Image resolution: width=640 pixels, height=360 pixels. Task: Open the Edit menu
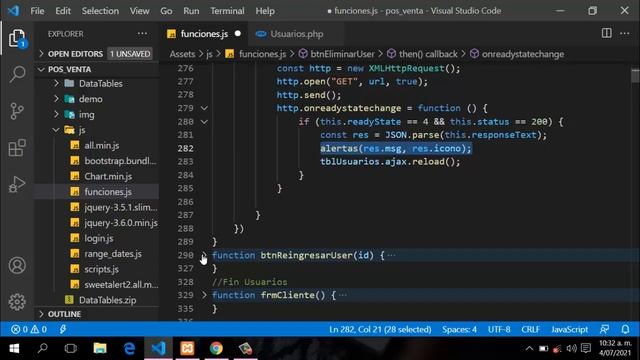point(63,11)
